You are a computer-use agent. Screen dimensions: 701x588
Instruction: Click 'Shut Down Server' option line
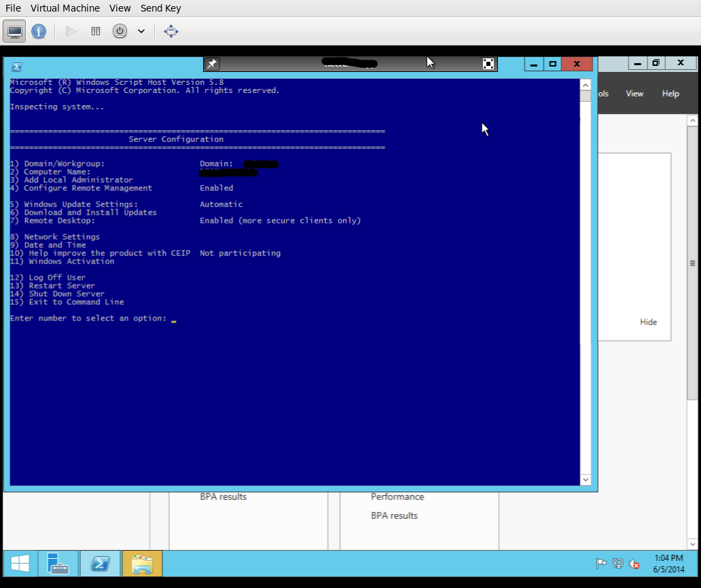[x=57, y=294]
